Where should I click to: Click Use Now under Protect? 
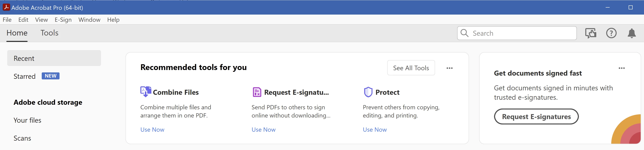374,129
